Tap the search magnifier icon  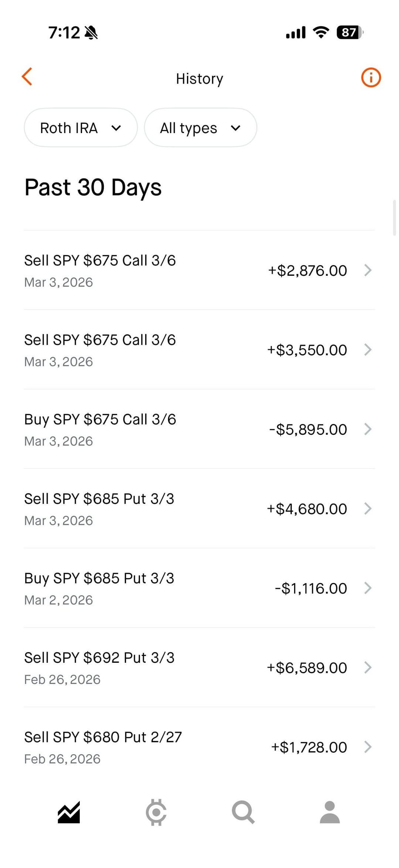pyautogui.click(x=243, y=813)
